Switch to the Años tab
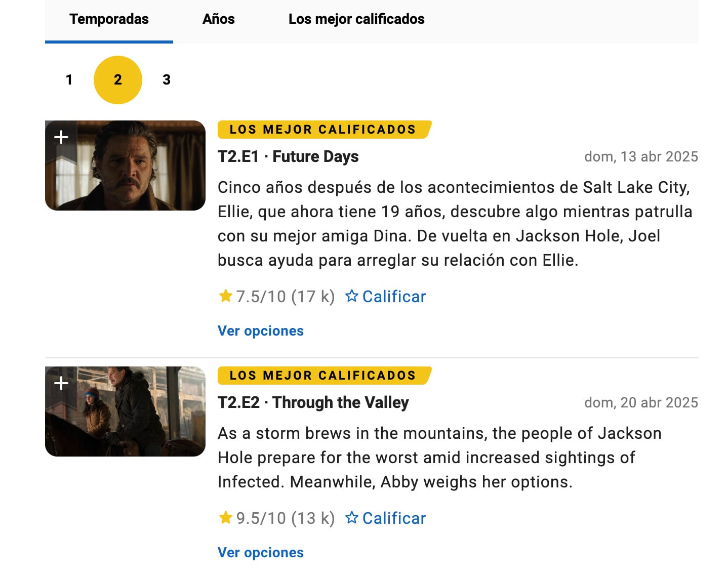The width and height of the screenshot is (728, 576). 219,19
